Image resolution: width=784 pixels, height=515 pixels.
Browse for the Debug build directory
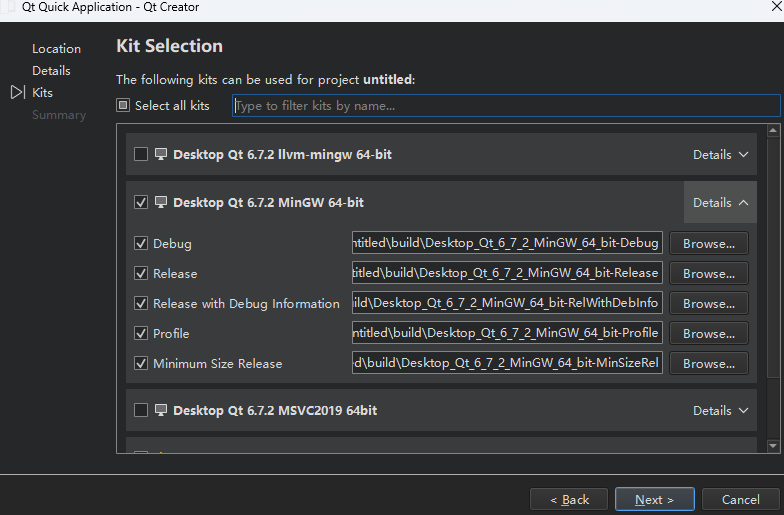coord(708,244)
